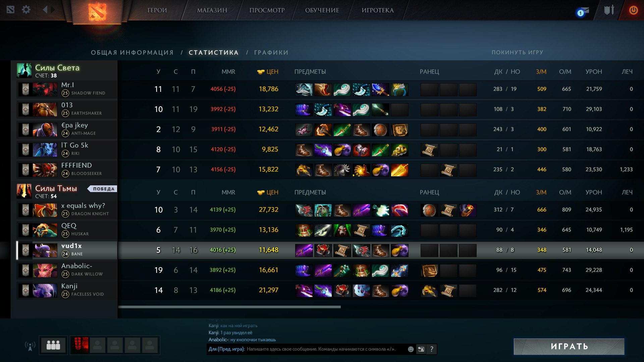Click the party members group icon
Image resolution: width=644 pixels, height=362 pixels.
(x=53, y=345)
